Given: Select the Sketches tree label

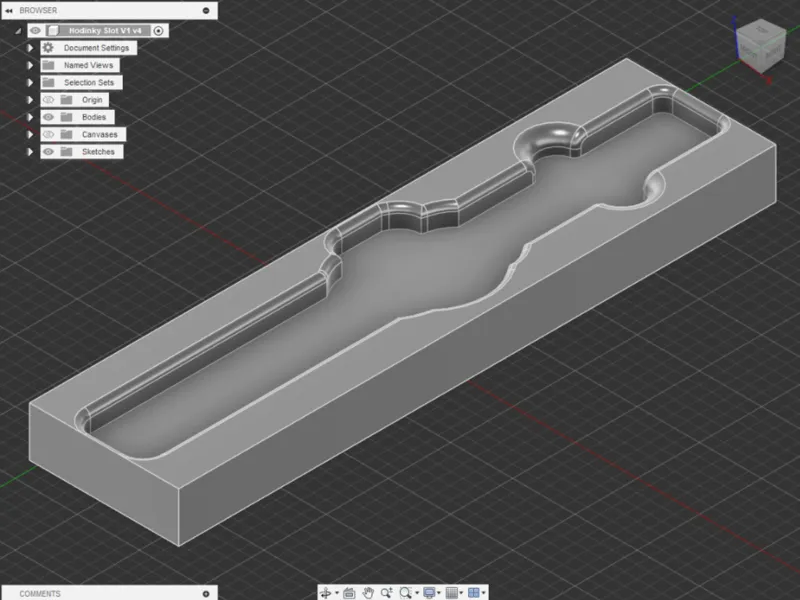Looking at the screenshot, I should (98, 152).
